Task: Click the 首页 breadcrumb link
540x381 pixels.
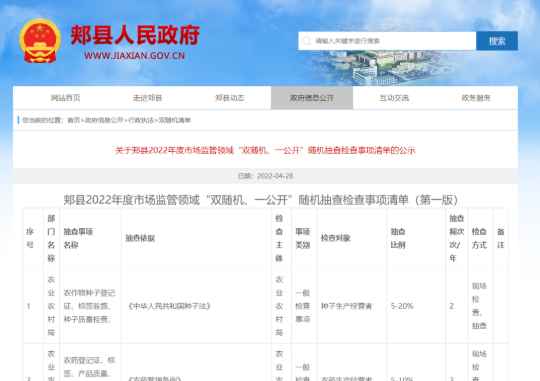Action: coord(73,120)
